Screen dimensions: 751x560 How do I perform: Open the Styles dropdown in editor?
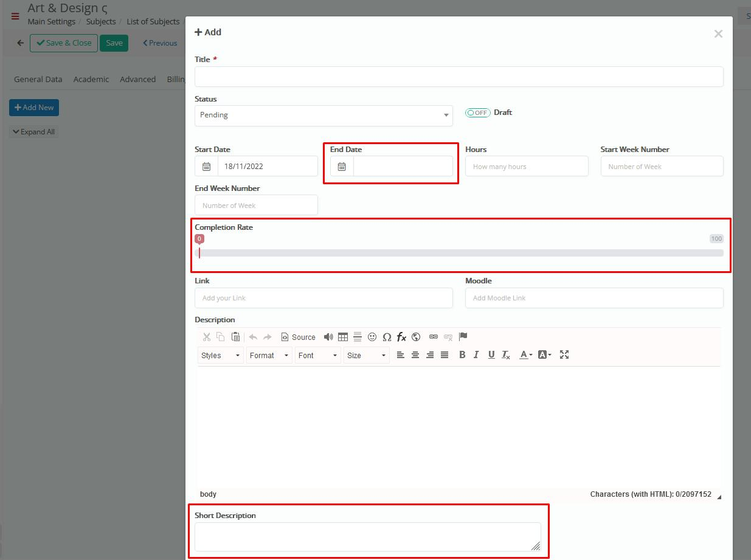221,356
